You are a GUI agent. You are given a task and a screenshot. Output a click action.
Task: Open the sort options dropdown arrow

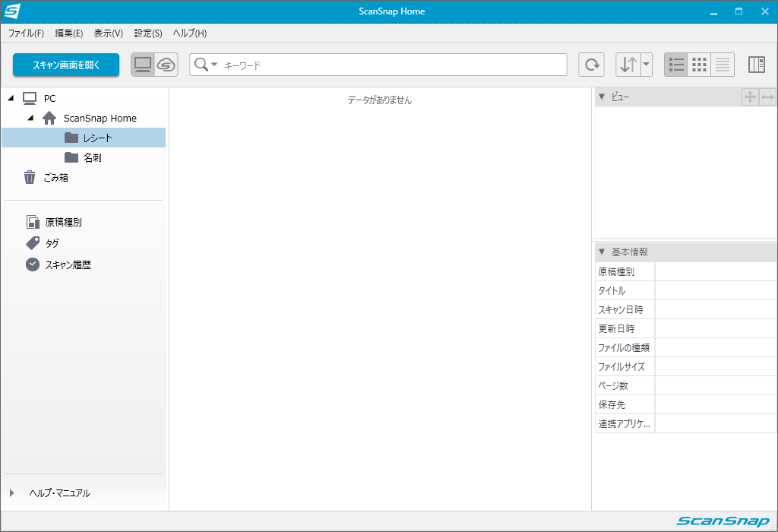click(646, 65)
